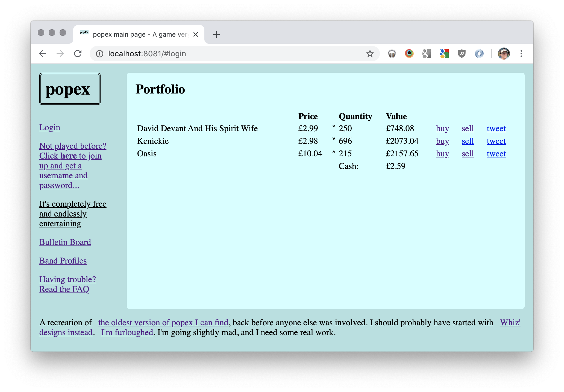Open Chrome three-dot menu
This screenshot has height=392, width=564.
521,54
